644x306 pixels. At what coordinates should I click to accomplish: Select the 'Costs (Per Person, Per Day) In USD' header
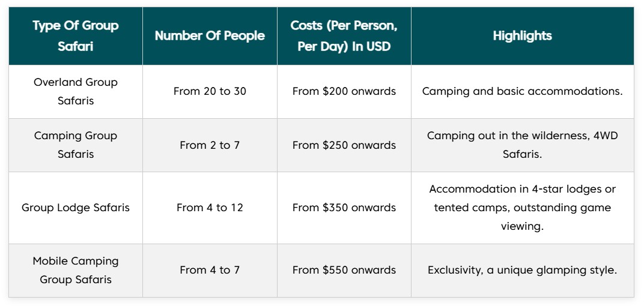click(x=344, y=35)
